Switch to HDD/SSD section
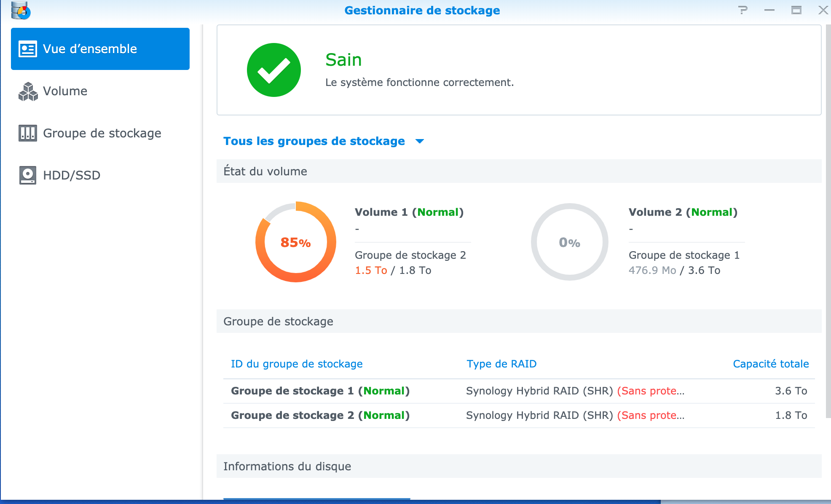The height and width of the screenshot is (504, 831). click(x=72, y=175)
